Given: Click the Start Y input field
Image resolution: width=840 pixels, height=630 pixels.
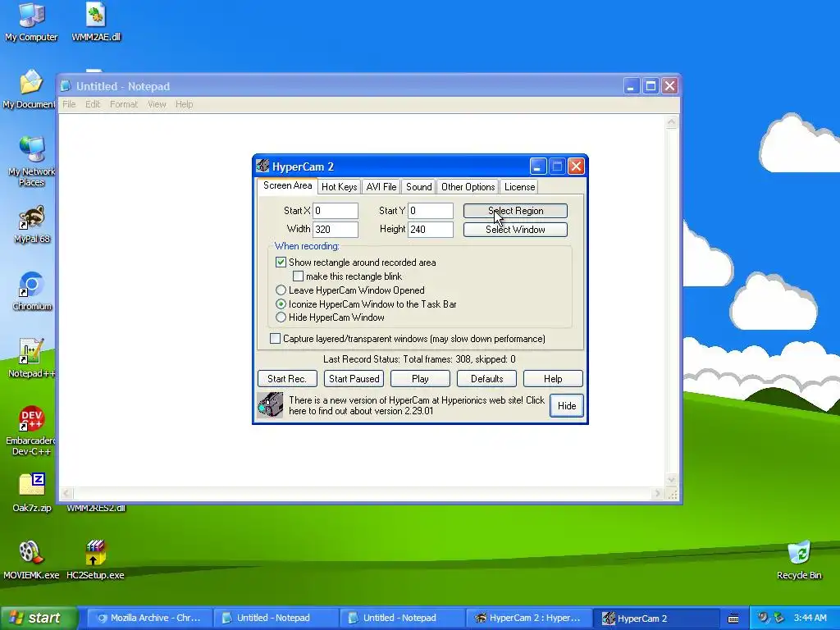Looking at the screenshot, I should pos(431,211).
